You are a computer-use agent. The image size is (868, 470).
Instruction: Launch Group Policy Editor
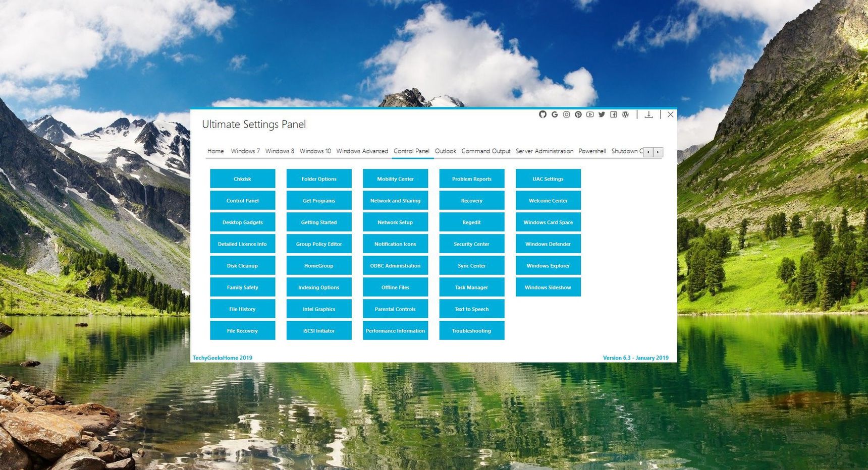click(319, 244)
